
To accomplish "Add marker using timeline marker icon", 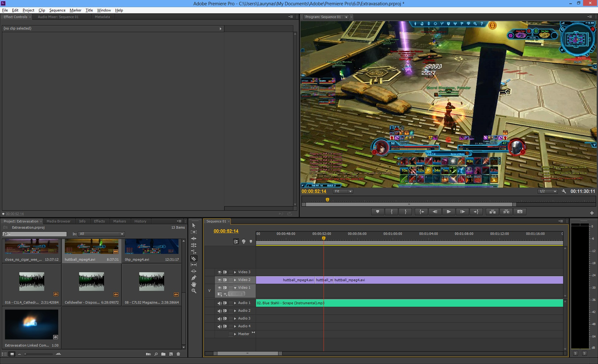I will click(251, 241).
